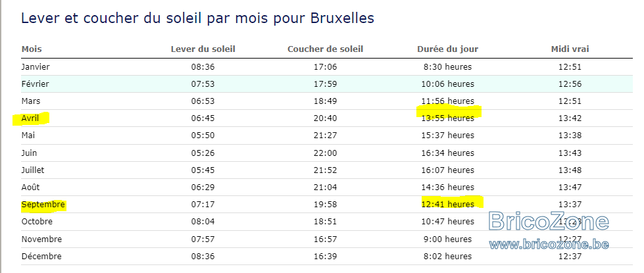Image resolution: width=644 pixels, height=273 pixels.
Task: Click the Juillet midi vrai 13:48
Action: (x=570, y=170)
